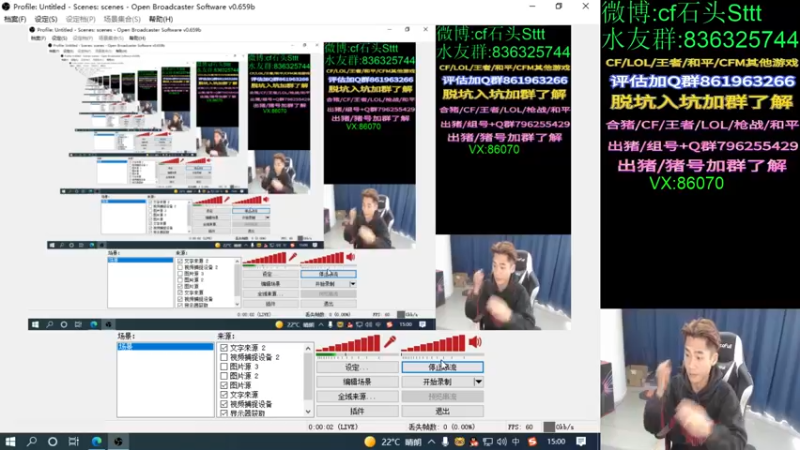This screenshot has height=450, width=800.
Task: Show hidden system tray icons chevron
Action: (x=432, y=442)
